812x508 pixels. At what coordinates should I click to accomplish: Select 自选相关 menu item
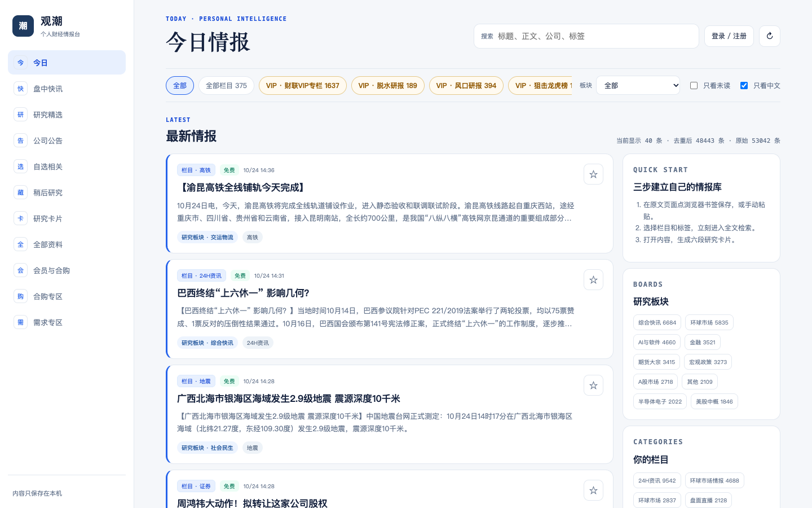click(x=67, y=167)
